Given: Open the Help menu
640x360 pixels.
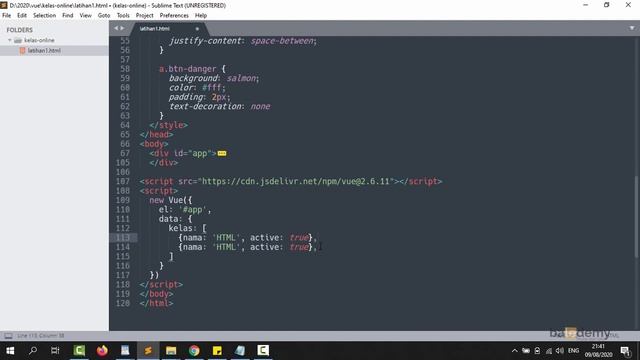Looking at the screenshot, I should (x=200, y=16).
